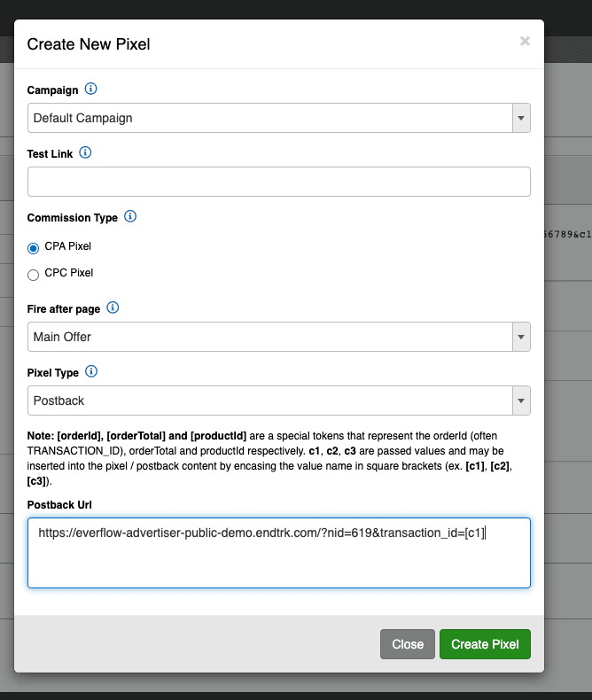Expand the Default Campaign dropdown
Screen dimensions: 592x700
(x=279, y=118)
